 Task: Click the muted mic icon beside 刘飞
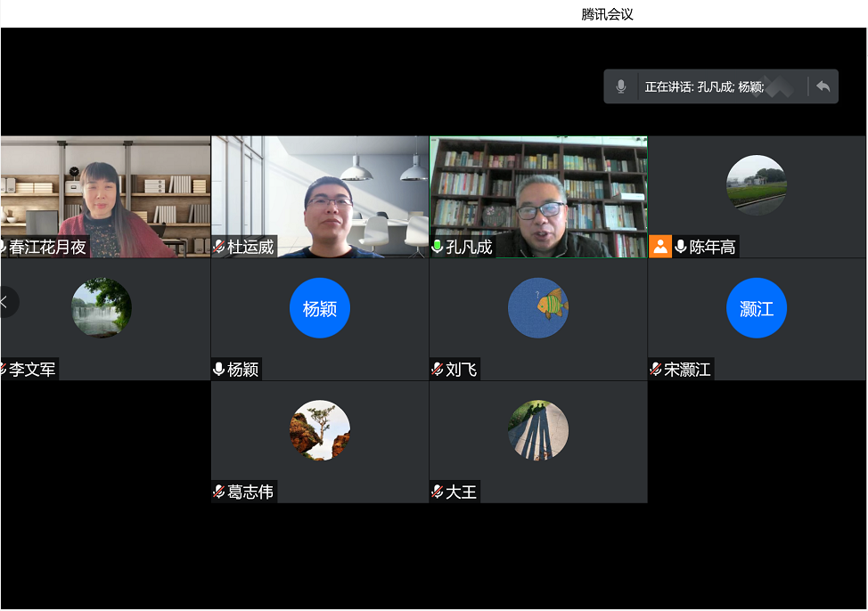click(x=438, y=369)
